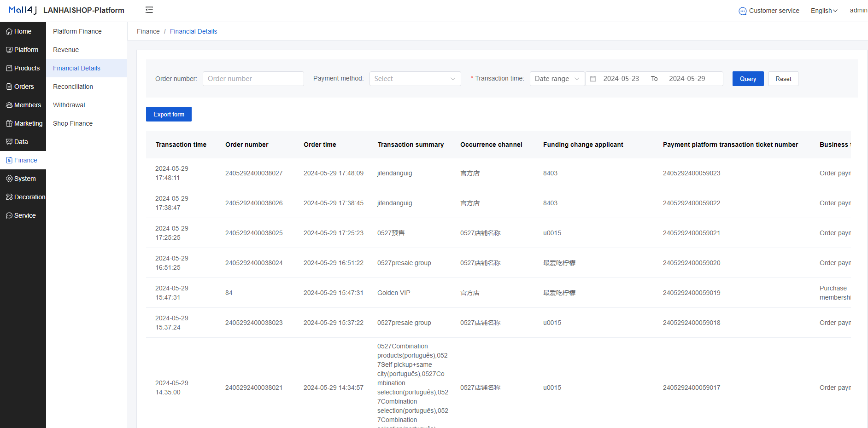This screenshot has height=428, width=868.
Task: Click the Customer service chat icon
Action: click(x=742, y=11)
